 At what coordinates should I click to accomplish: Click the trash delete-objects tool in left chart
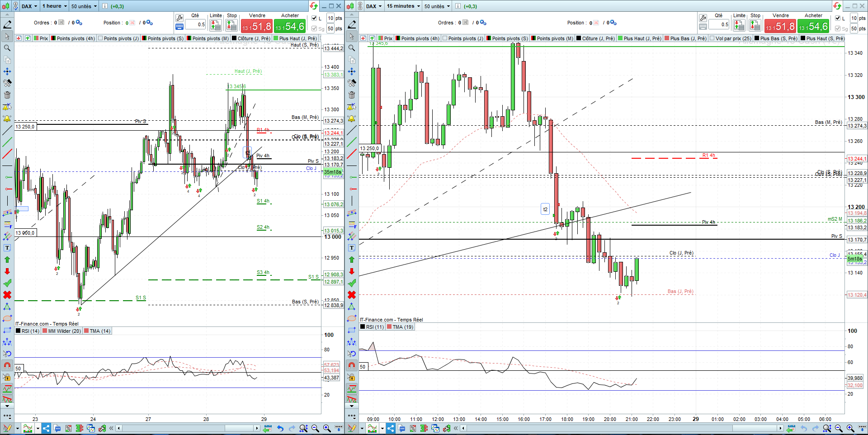[7, 95]
